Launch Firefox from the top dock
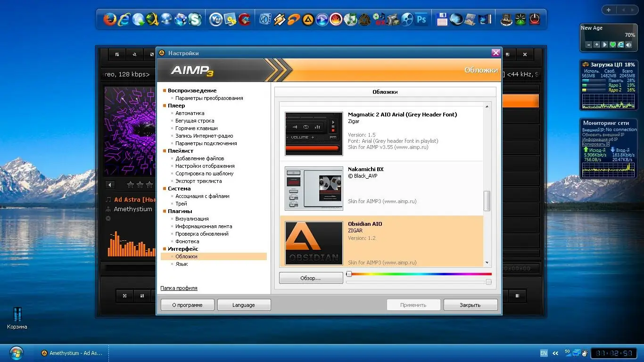This screenshot has width=644, height=362. (x=110, y=19)
